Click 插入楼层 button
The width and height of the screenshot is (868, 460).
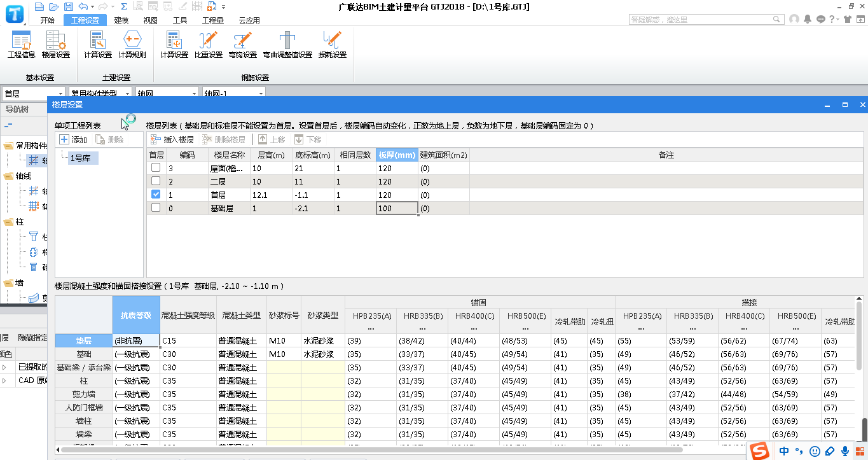pyautogui.click(x=173, y=139)
